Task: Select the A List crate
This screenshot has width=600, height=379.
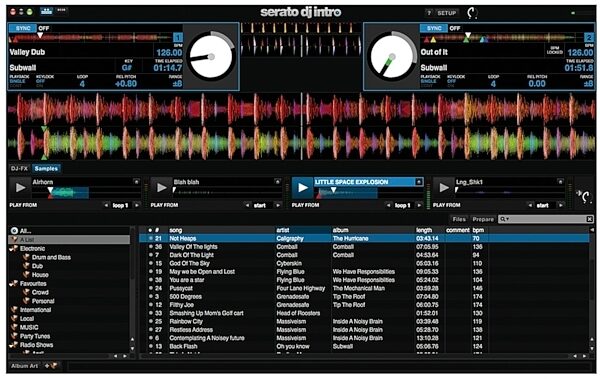Action: click(x=69, y=240)
